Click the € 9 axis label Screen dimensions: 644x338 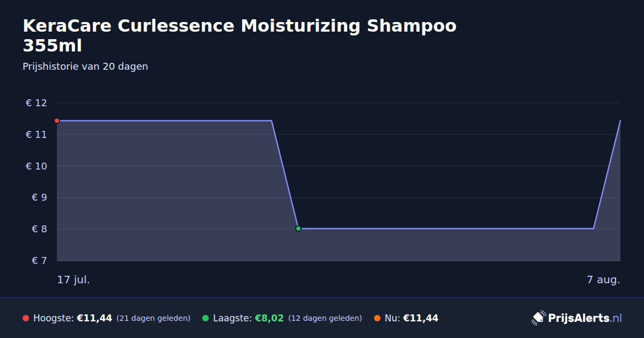[x=40, y=197]
